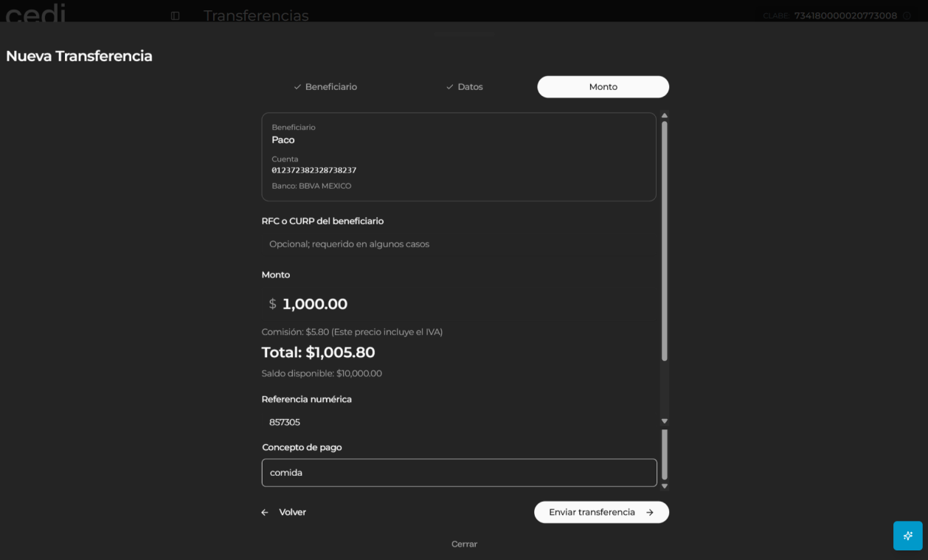This screenshot has height=560, width=928.
Task: Go back to the Beneficiario step tab
Action: [x=325, y=87]
